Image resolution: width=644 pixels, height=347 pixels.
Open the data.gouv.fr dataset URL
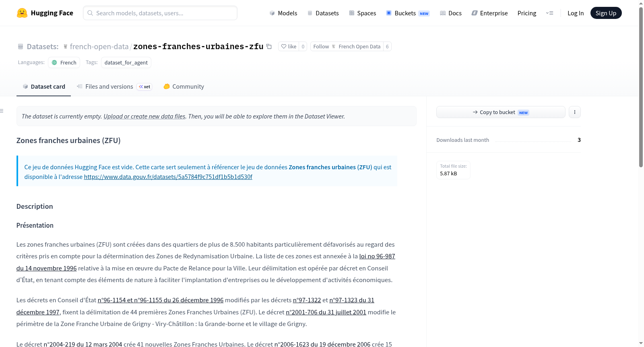[168, 177]
